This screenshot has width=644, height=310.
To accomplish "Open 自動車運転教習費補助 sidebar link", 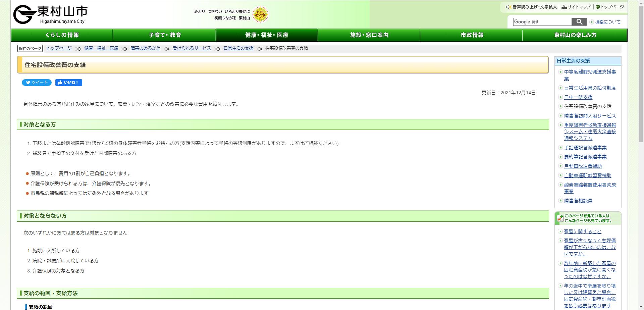I will pos(587,175).
